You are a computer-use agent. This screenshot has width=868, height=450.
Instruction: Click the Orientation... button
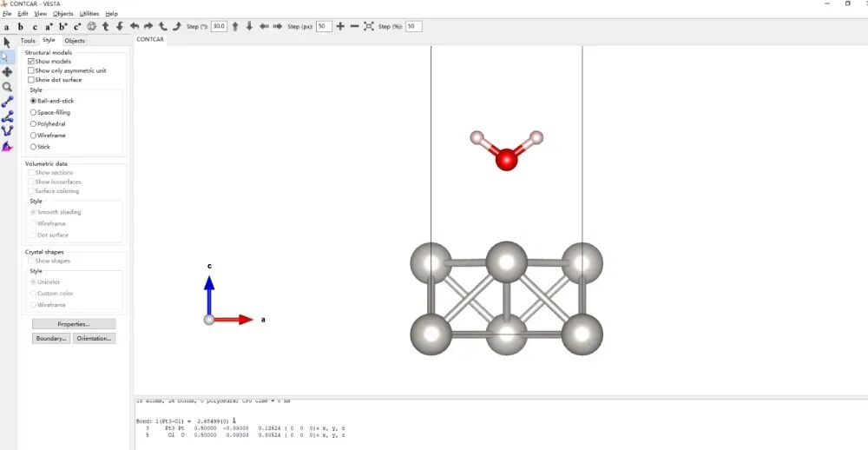click(x=94, y=339)
